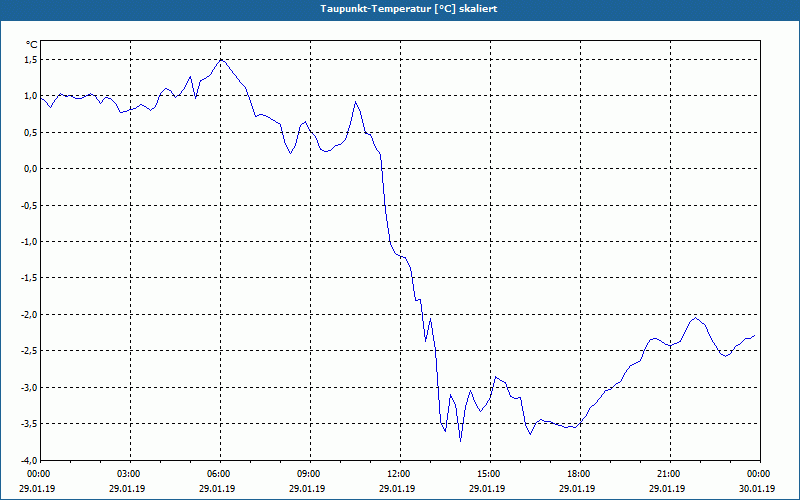Click the 12:00 time label
Screen dimensions: 800x500
click(x=398, y=474)
